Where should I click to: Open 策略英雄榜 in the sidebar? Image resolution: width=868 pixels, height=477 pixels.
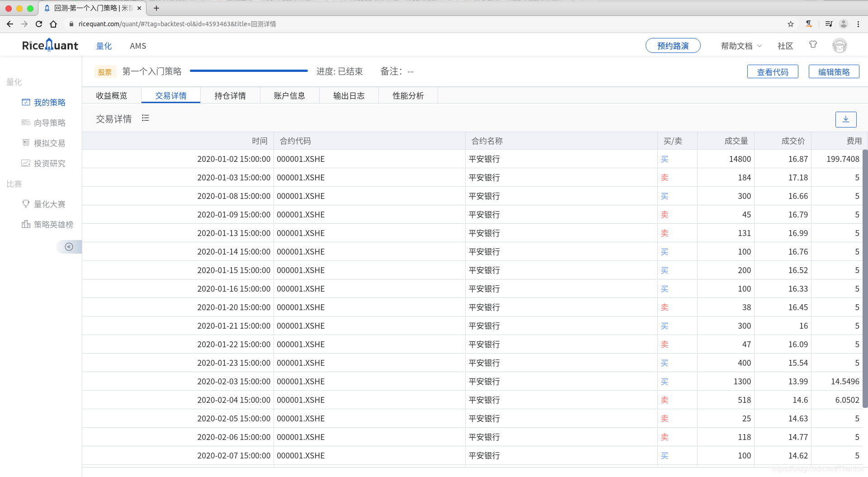(47, 225)
